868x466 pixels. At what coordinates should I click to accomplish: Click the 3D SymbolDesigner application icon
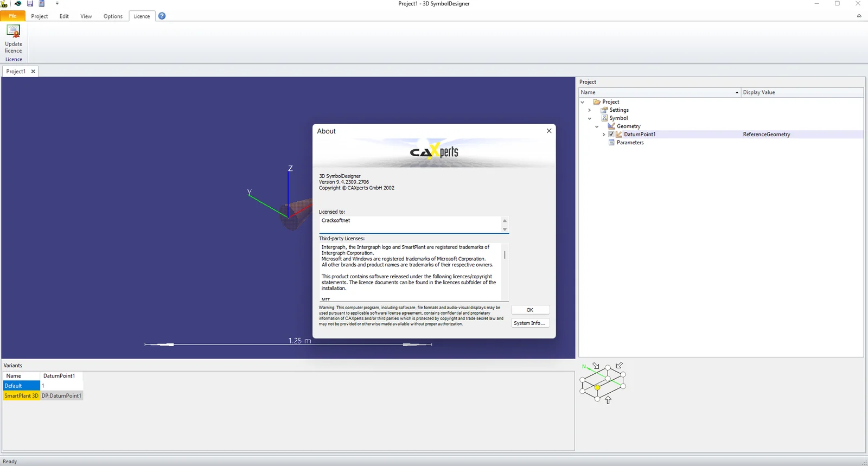[x=4, y=4]
